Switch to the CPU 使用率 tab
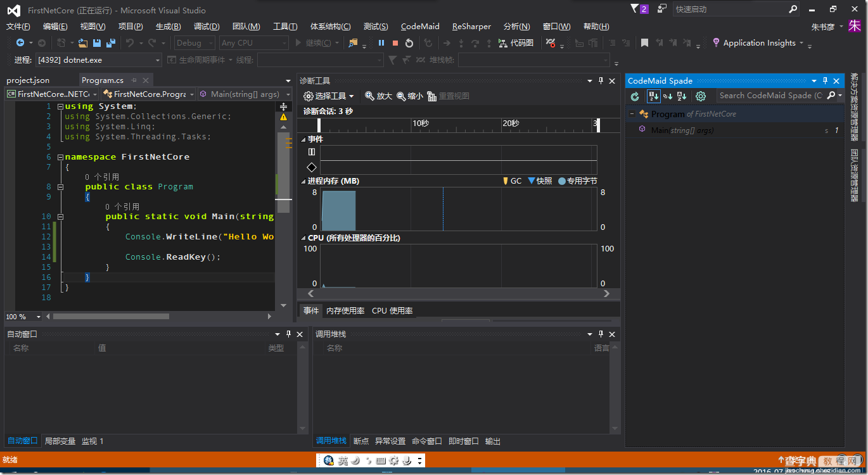Viewport: 868px width, 475px height. pos(392,311)
